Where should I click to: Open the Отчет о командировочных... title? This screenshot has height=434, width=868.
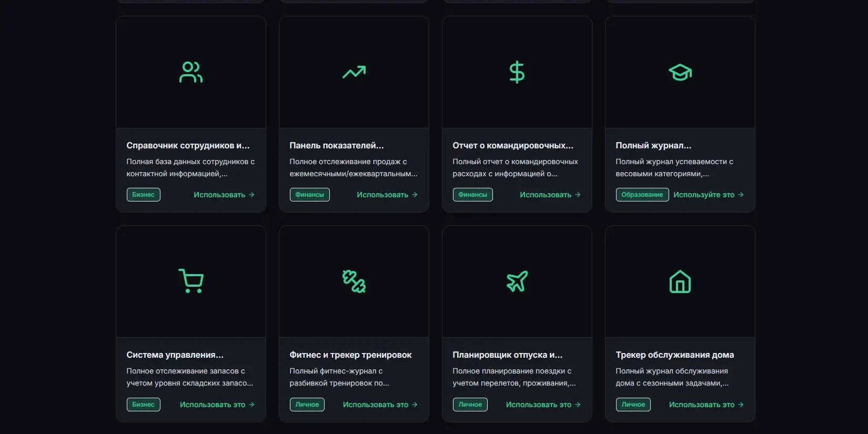tap(513, 146)
